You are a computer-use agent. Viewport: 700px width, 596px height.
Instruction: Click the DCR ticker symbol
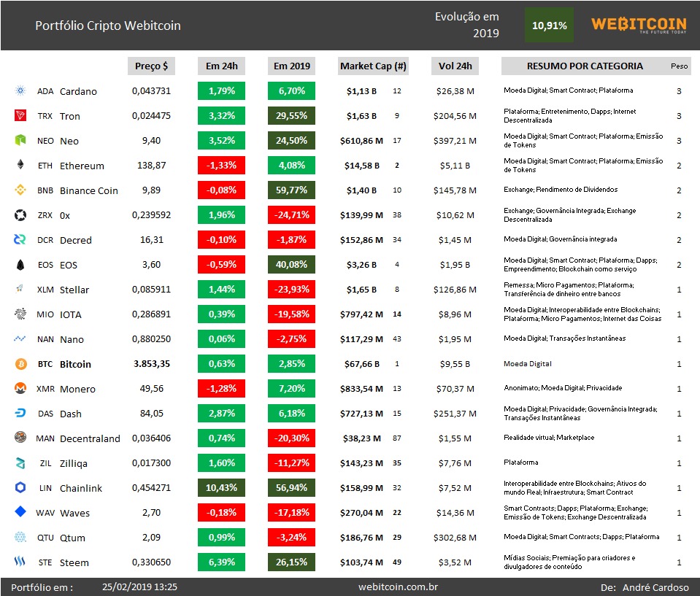coord(45,240)
